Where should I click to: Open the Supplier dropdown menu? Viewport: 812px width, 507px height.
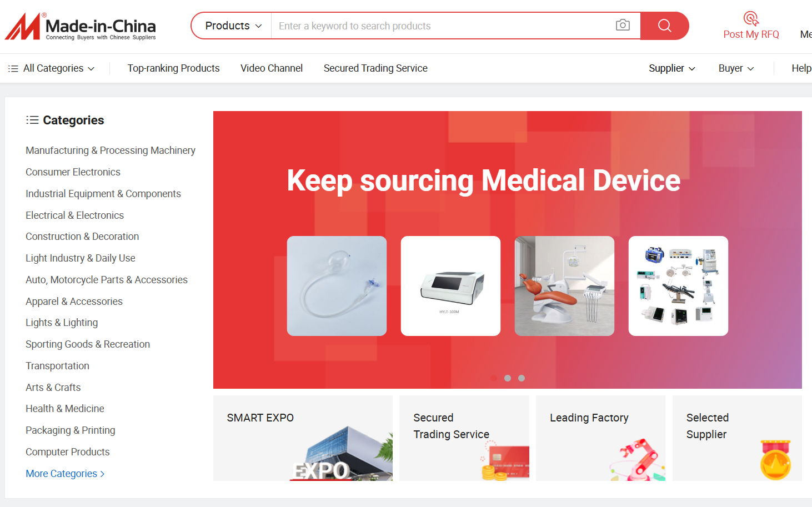point(672,68)
